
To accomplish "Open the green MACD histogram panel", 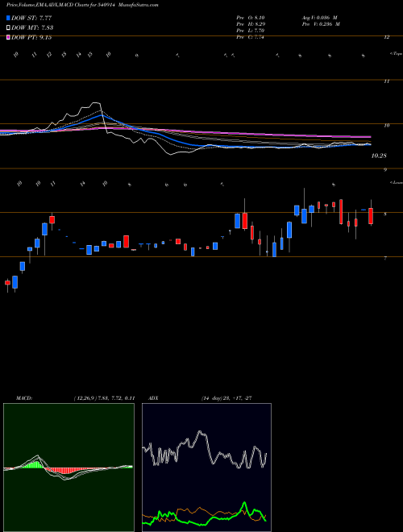I will tap(69, 468).
